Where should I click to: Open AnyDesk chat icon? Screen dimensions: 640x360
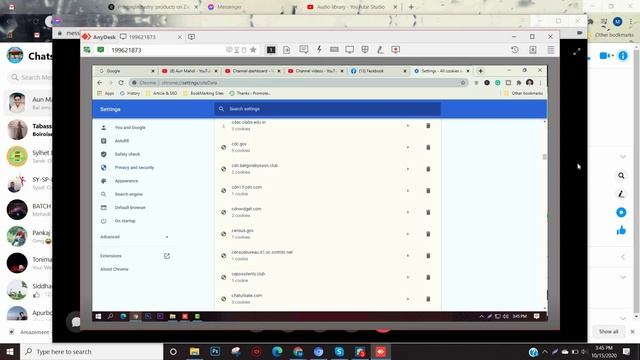coord(303,49)
